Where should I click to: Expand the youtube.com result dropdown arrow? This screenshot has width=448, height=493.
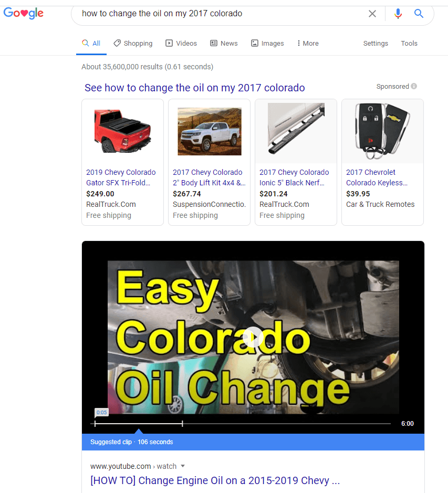[x=183, y=466]
